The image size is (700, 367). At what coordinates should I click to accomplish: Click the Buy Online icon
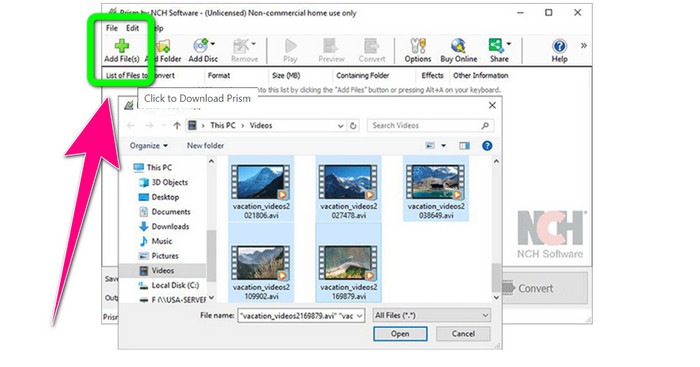click(x=458, y=46)
